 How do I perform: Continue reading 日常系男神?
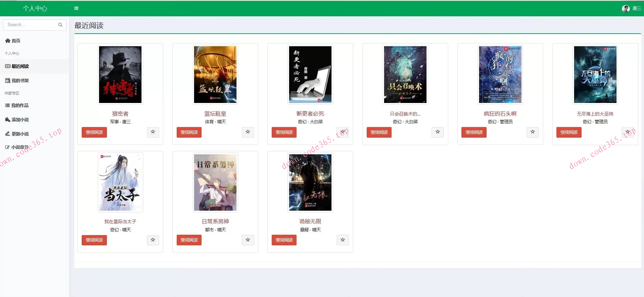point(189,240)
